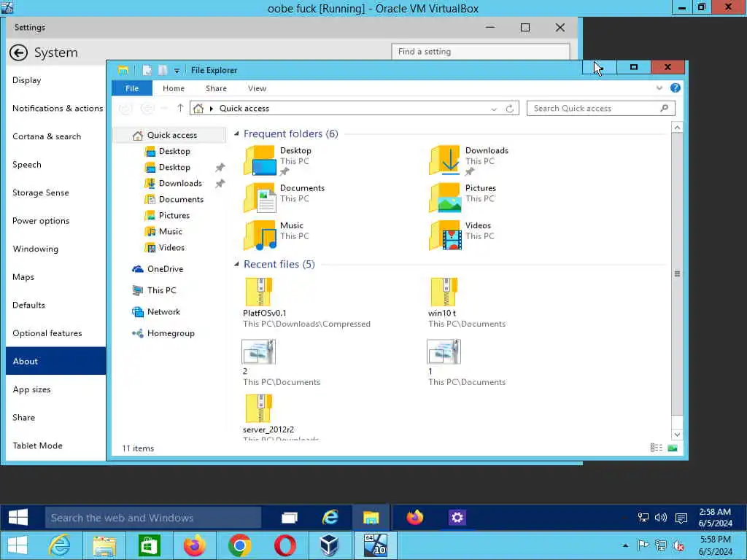Open Windows Store from host taskbar
The width and height of the screenshot is (747, 560).
pyautogui.click(x=149, y=545)
